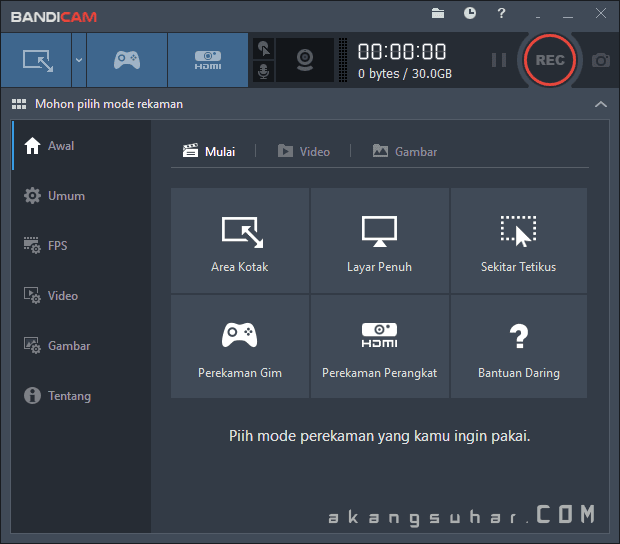Viewport: 620px width, 544px height.
Task: Take a screenshot with the camera icon
Action: [x=601, y=60]
